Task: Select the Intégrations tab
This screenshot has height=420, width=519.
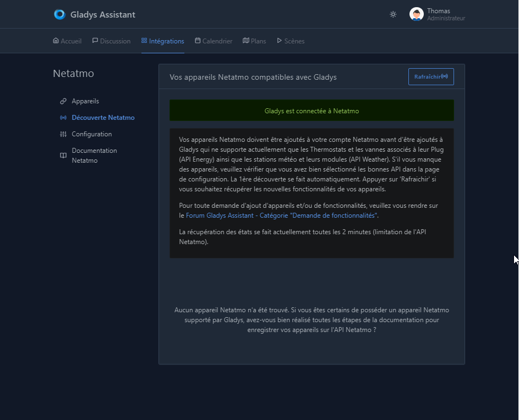Action: 162,41
